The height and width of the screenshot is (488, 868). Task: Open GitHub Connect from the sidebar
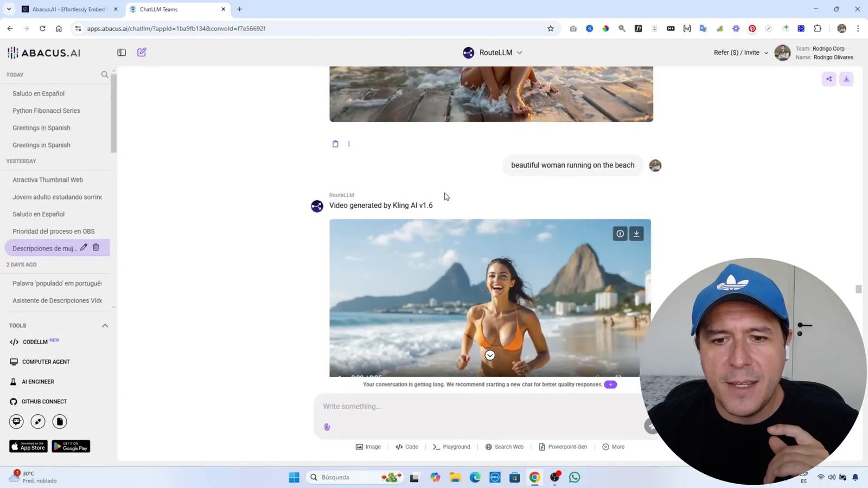click(x=44, y=401)
